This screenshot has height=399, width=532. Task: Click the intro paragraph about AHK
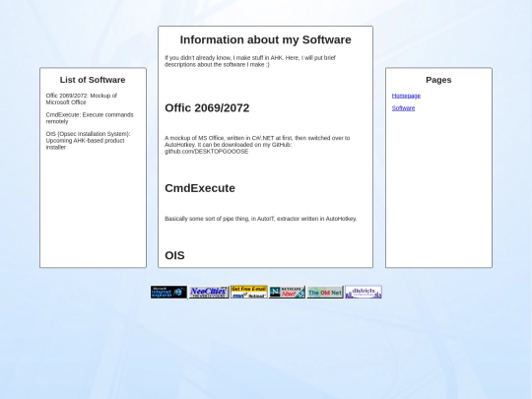(250, 61)
